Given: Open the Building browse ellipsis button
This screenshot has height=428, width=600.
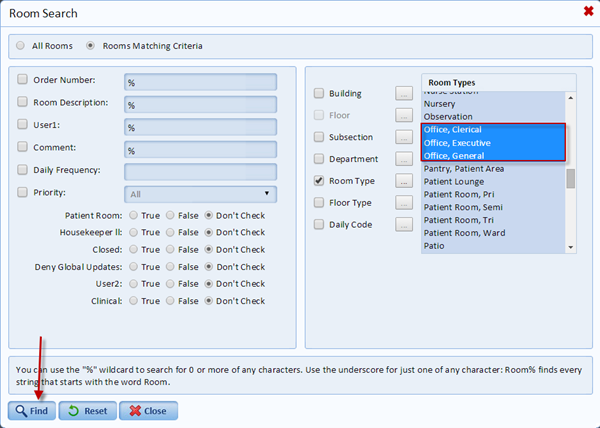Looking at the screenshot, I should (404, 94).
